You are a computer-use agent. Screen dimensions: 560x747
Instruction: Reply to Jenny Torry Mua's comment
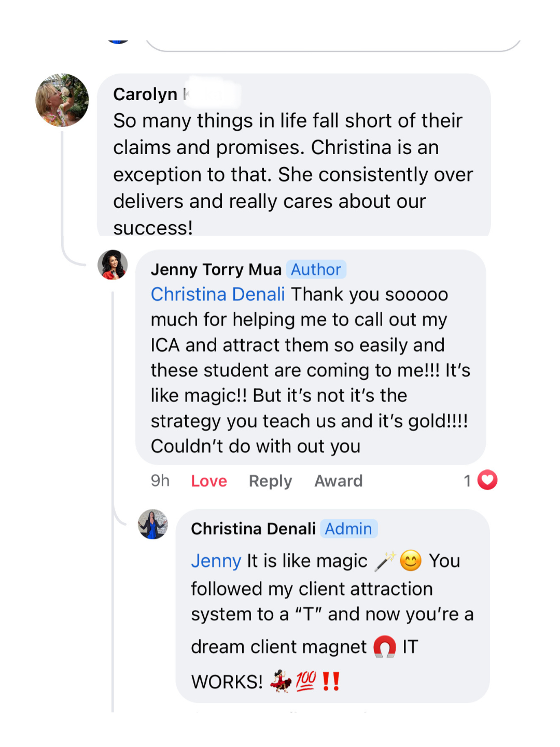pyautogui.click(x=270, y=481)
